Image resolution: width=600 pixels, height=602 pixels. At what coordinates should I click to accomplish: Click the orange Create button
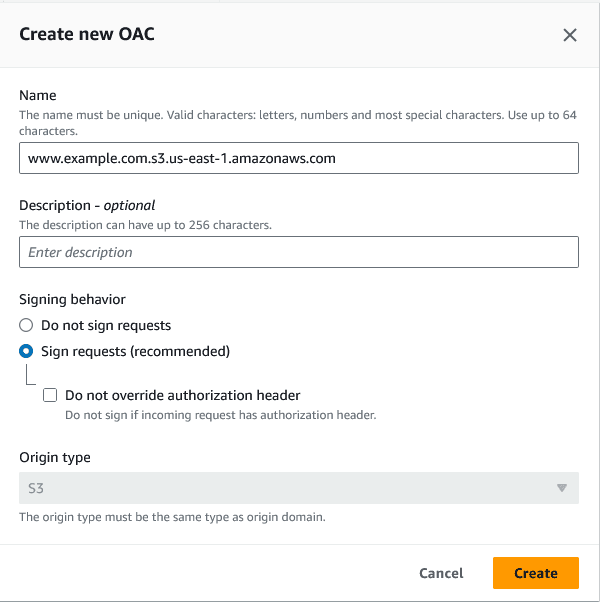535,573
